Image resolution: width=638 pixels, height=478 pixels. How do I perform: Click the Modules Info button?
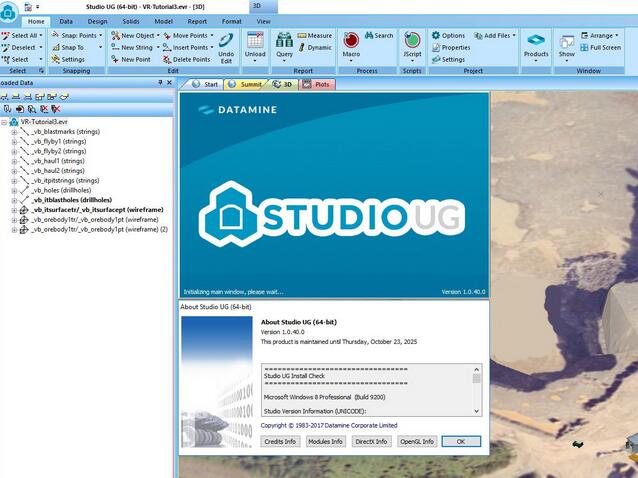pos(326,441)
